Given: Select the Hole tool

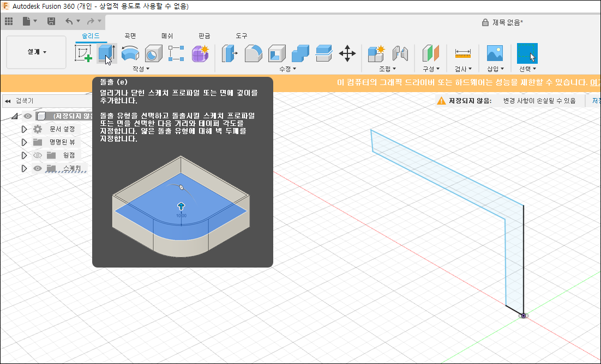Looking at the screenshot, I should [153, 53].
